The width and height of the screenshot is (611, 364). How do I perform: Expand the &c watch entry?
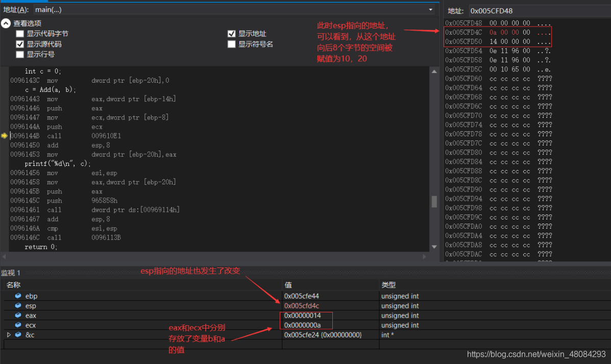coord(9,335)
